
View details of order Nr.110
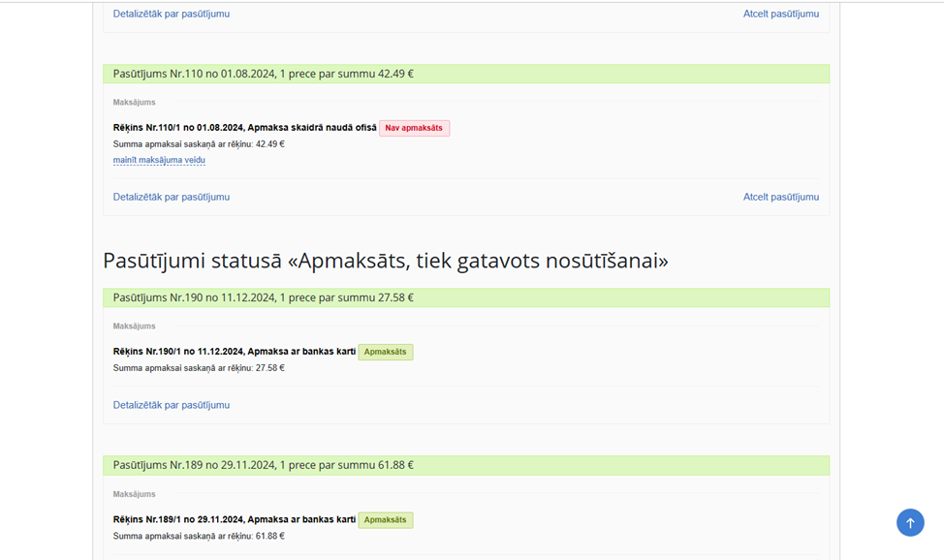point(171,197)
